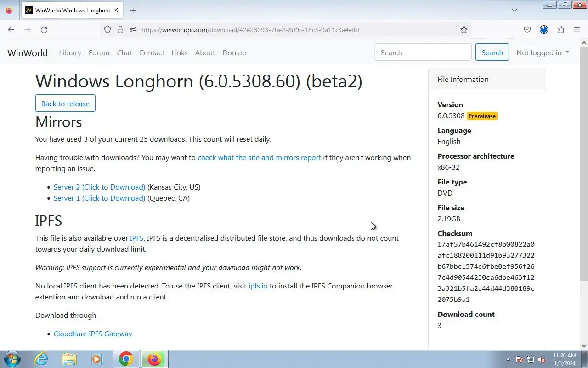The height and width of the screenshot is (368, 588).
Task: Open the tracking protection shield icon
Action: [x=107, y=29]
